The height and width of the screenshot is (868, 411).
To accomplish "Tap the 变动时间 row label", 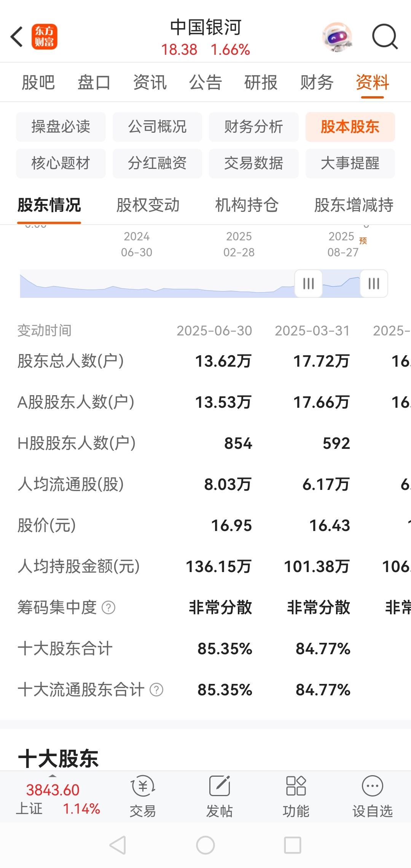I will click(45, 331).
